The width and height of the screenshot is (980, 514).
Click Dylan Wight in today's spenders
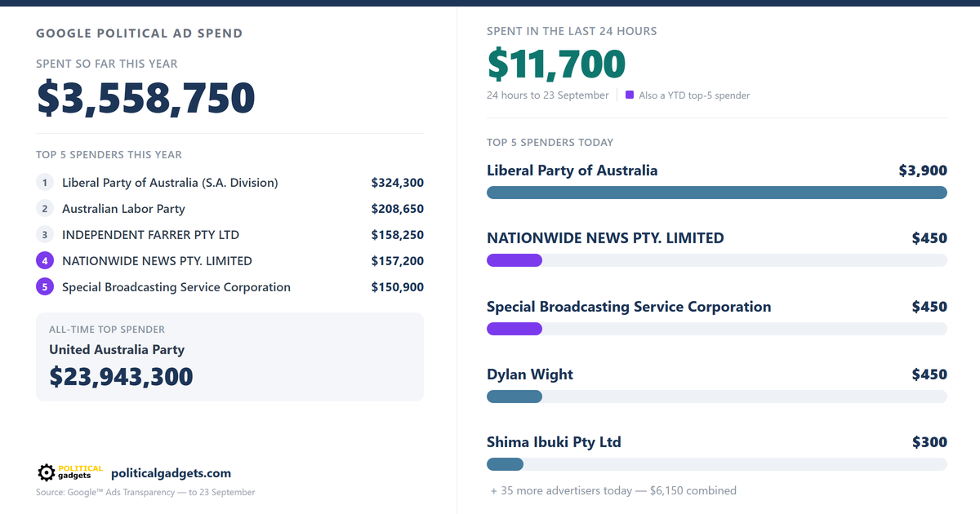click(530, 374)
